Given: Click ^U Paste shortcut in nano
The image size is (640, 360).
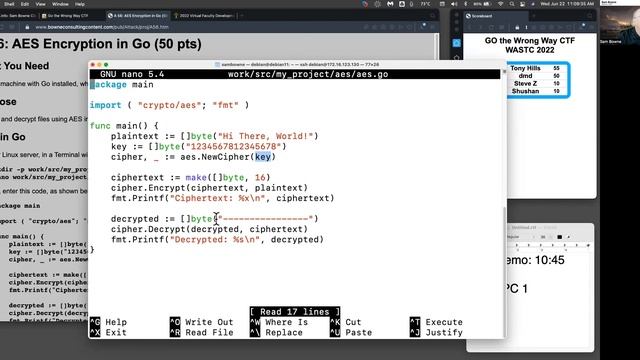Looking at the screenshot, I should point(351,333).
